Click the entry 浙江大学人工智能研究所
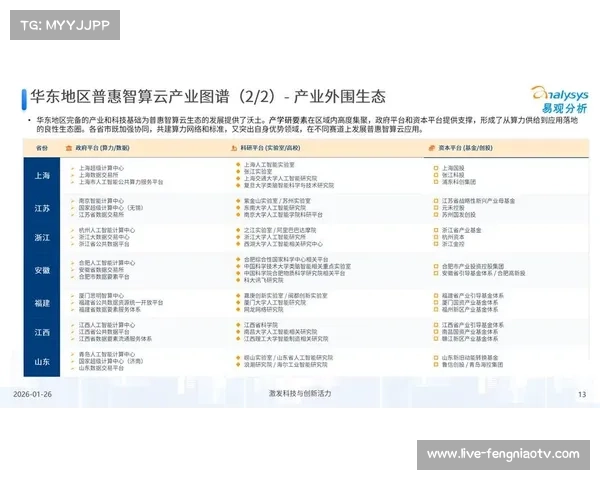 [x=275, y=237]
